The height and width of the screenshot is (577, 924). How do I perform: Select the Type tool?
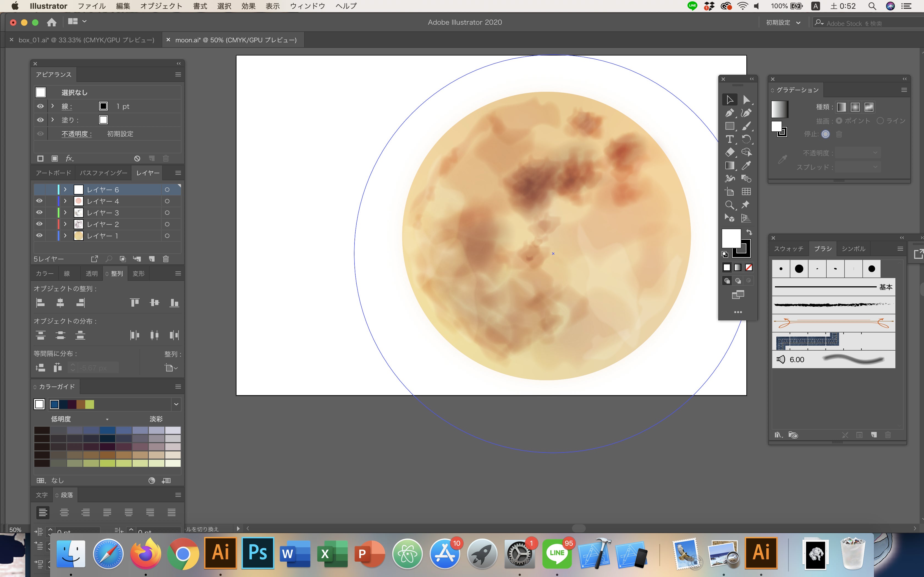pos(729,139)
